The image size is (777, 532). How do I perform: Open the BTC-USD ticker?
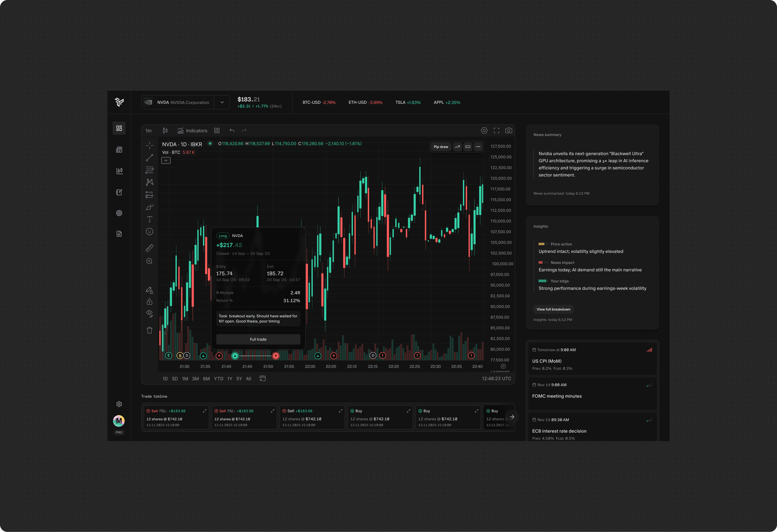pos(319,102)
